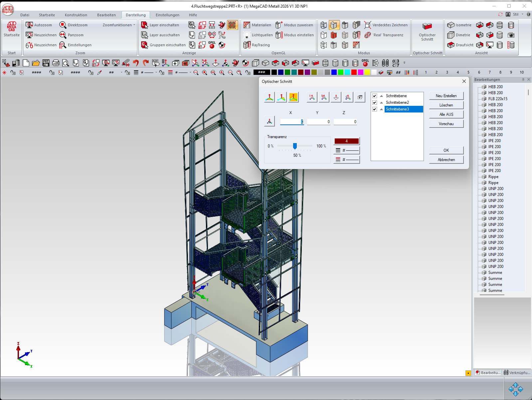Click Verdecktes Zeichnen mode icon
Image resolution: width=532 pixels, height=400 pixels.
click(x=368, y=25)
